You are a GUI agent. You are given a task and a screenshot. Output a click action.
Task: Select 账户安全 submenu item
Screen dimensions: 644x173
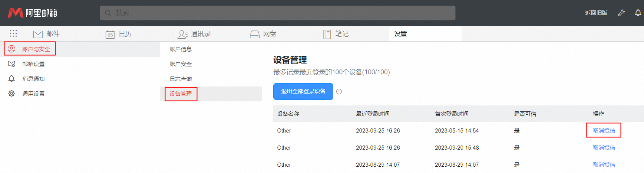[181, 64]
